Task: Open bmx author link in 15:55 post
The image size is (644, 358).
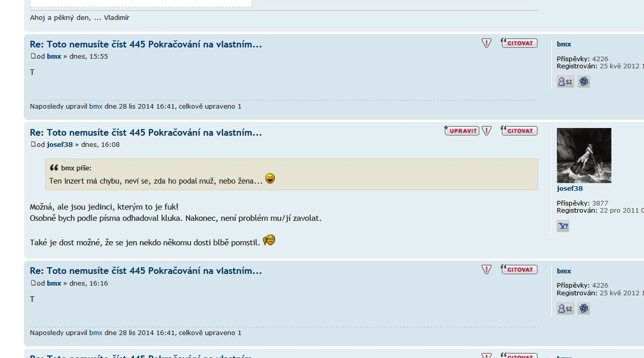Action: (54, 56)
